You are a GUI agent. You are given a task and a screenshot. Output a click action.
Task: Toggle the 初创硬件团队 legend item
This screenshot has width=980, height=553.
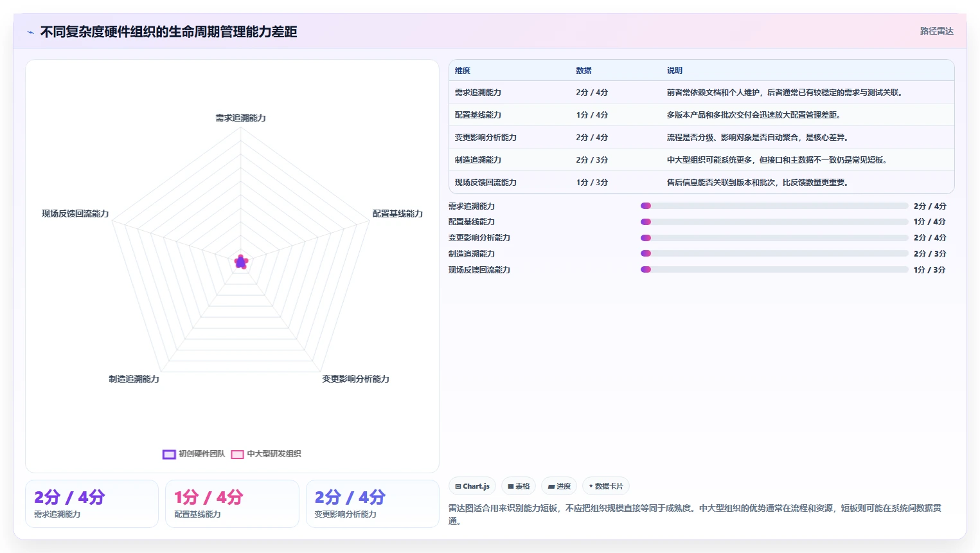coord(193,454)
